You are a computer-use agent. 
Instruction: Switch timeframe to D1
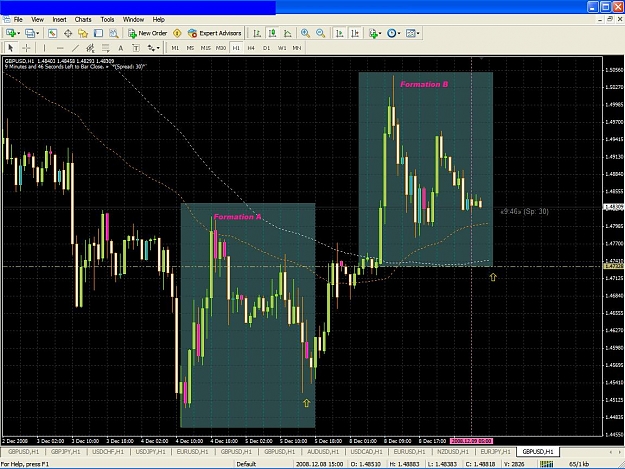(266, 48)
